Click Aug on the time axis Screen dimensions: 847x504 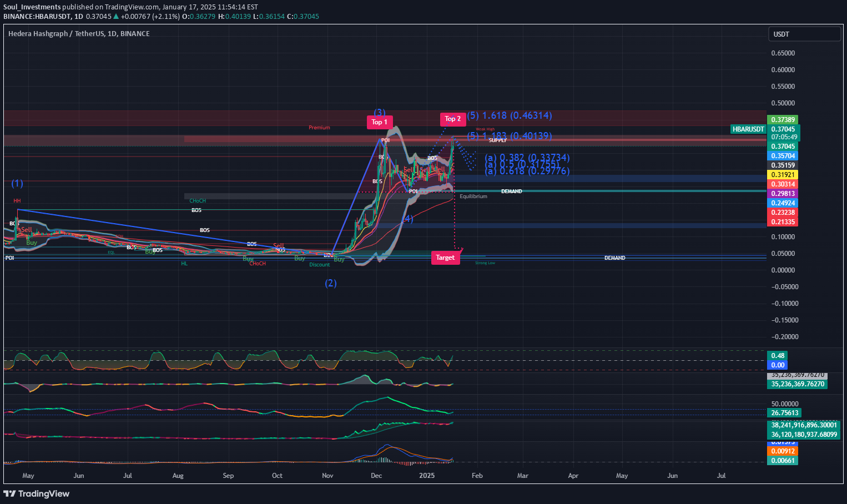click(178, 476)
